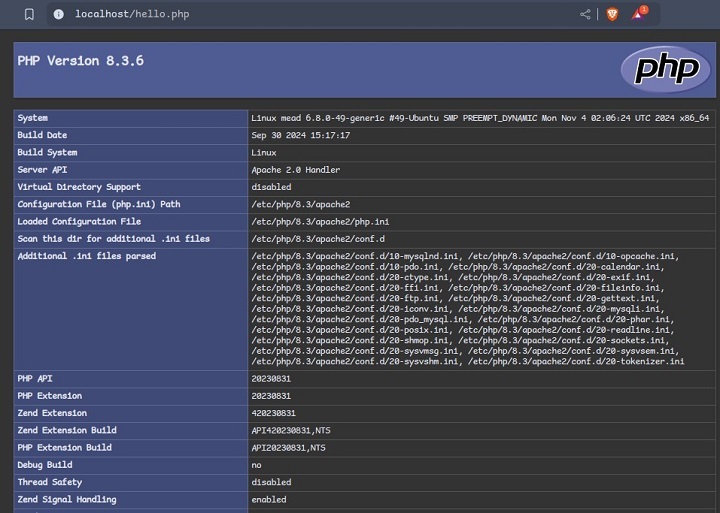Click the Virtual Directory Support label

[x=79, y=187]
